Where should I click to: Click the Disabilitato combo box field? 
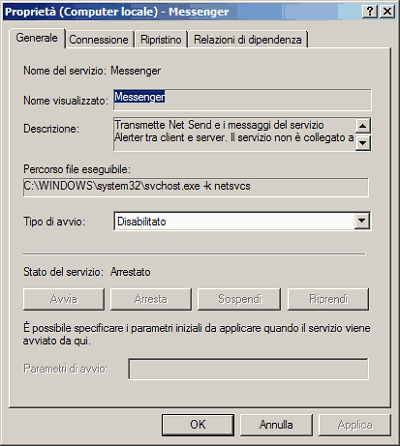[x=242, y=221]
